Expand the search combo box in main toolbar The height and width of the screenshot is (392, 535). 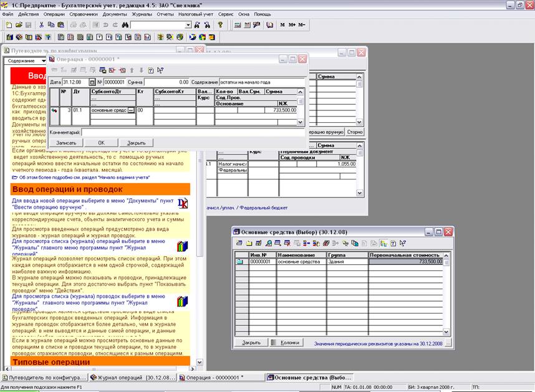tap(188, 25)
